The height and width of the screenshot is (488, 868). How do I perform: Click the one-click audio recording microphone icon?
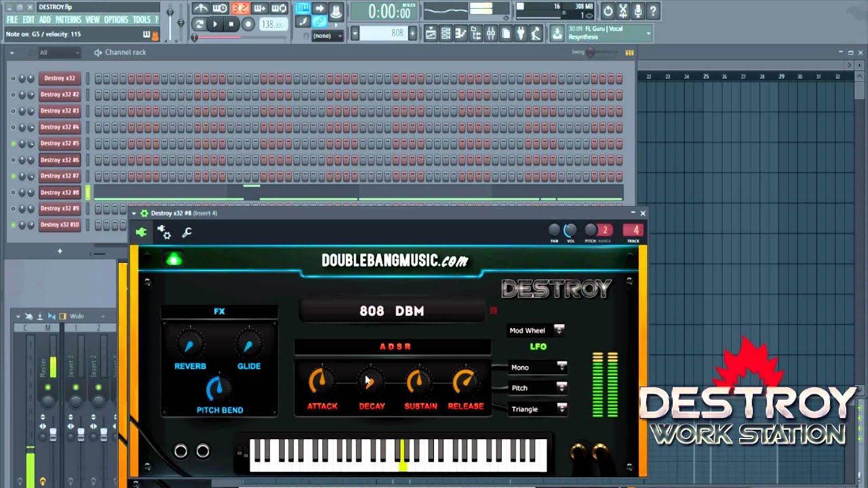coord(638,11)
